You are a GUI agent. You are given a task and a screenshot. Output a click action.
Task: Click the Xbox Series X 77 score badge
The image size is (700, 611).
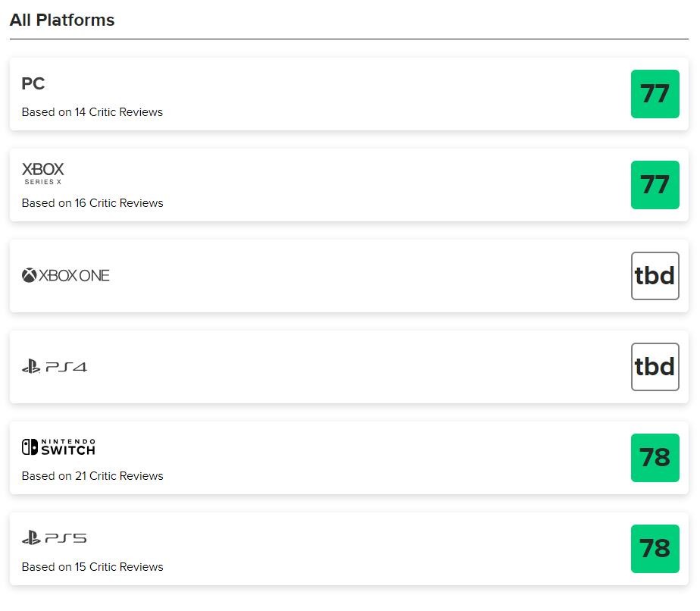pos(655,185)
